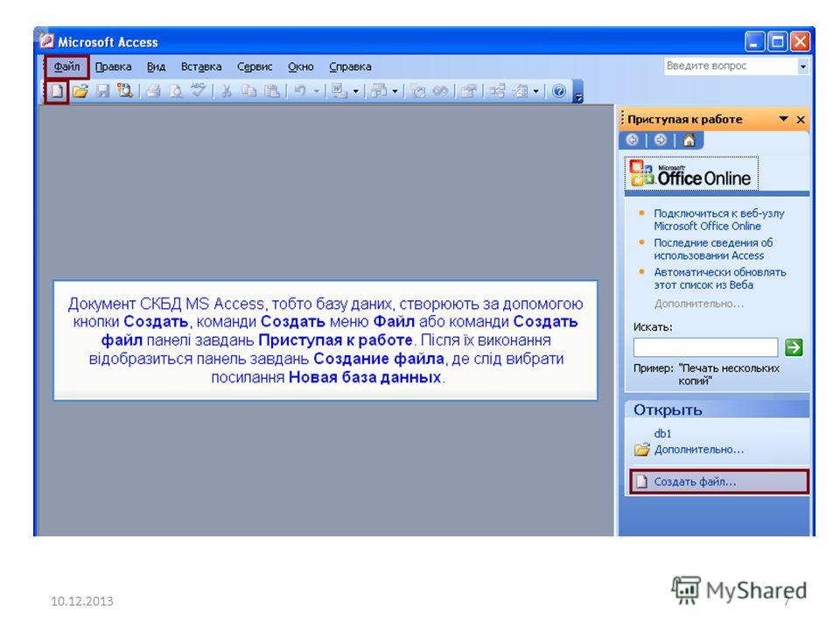Click the ABC Spelling check icon

199,90
